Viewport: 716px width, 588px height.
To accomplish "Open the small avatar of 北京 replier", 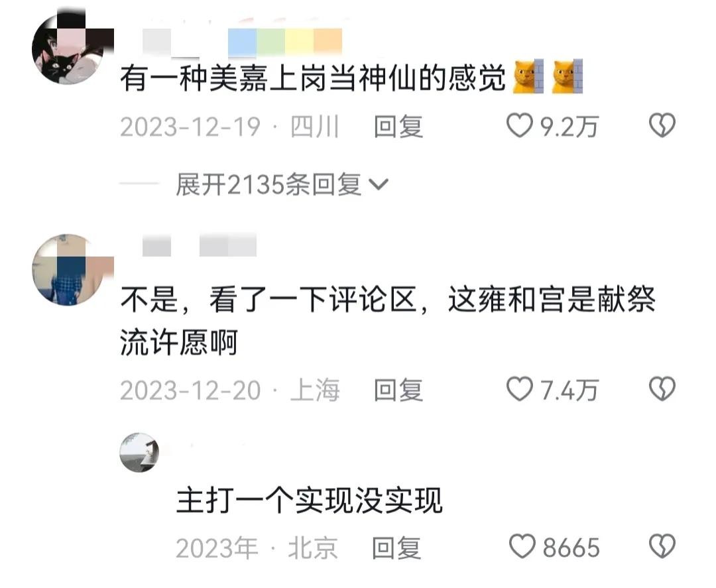I will pos(139,452).
